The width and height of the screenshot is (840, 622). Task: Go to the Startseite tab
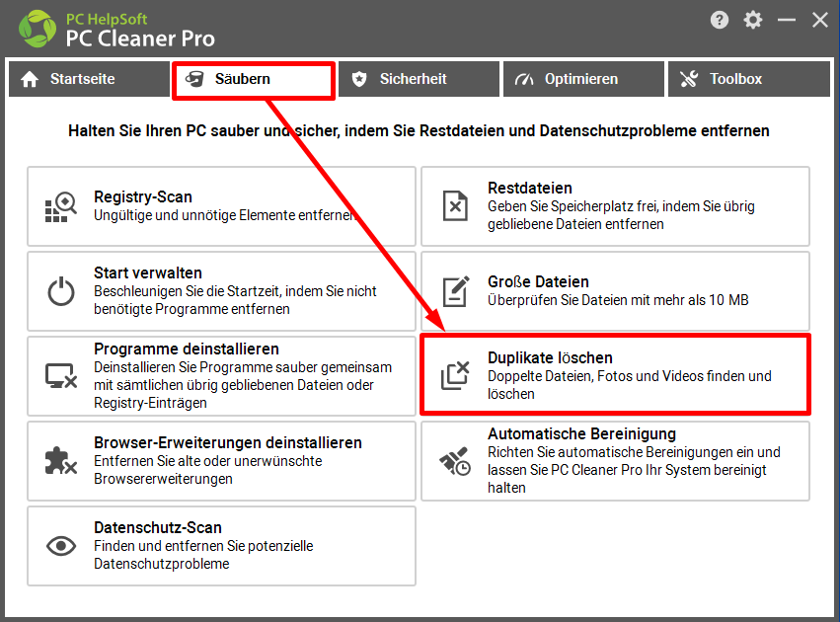[89, 79]
